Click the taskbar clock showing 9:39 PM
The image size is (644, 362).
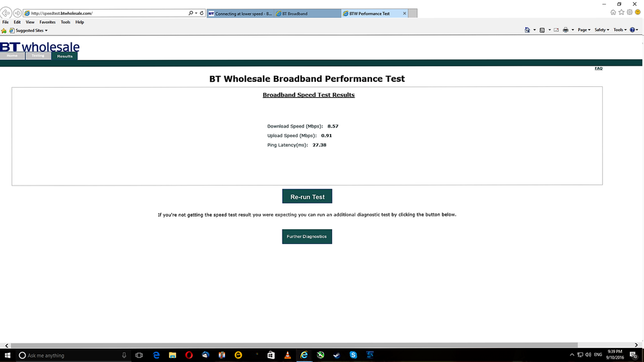click(x=615, y=355)
